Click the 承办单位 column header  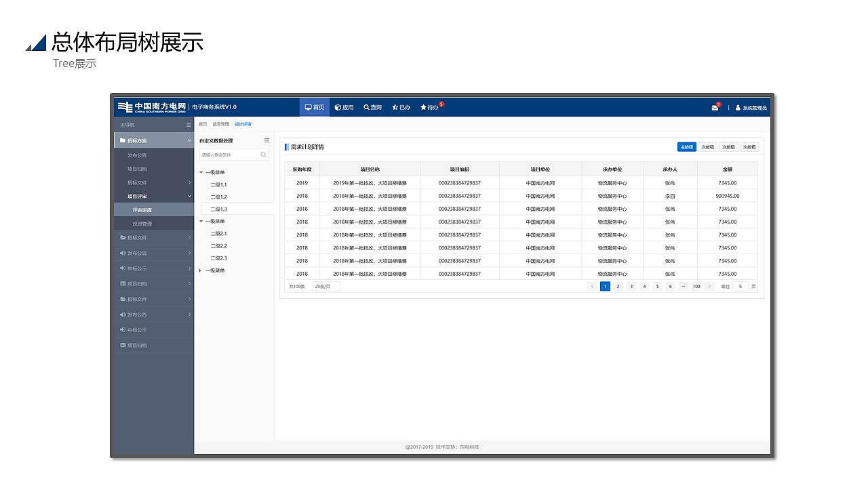click(x=612, y=169)
